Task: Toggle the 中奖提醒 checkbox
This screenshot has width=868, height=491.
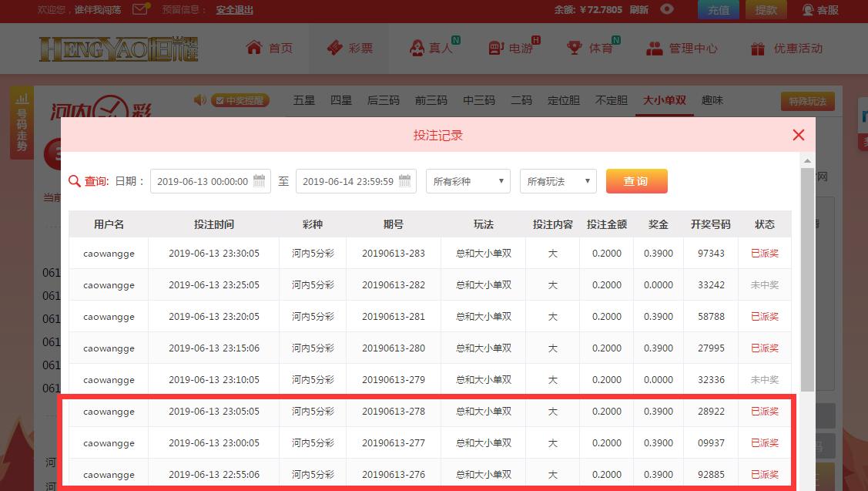Action: (x=220, y=101)
